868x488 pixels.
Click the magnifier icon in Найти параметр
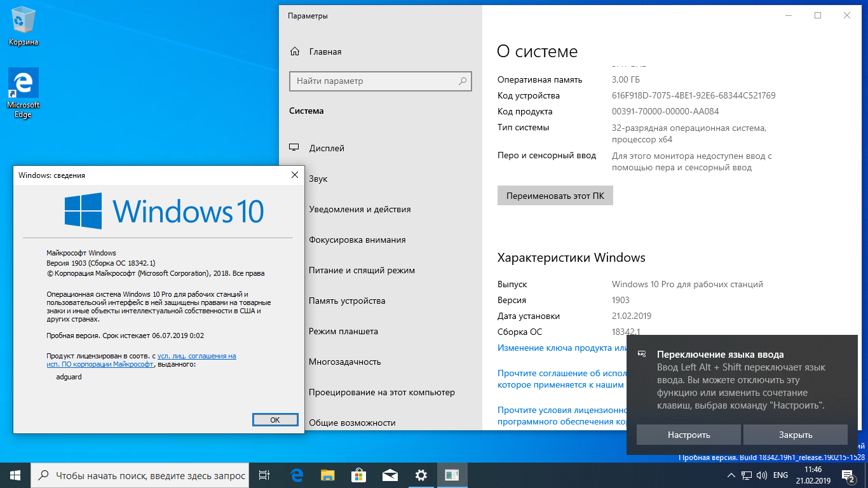click(463, 81)
